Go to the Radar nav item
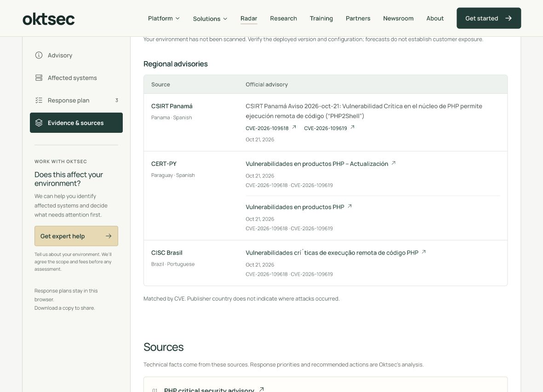This screenshot has height=392, width=543. point(249,18)
